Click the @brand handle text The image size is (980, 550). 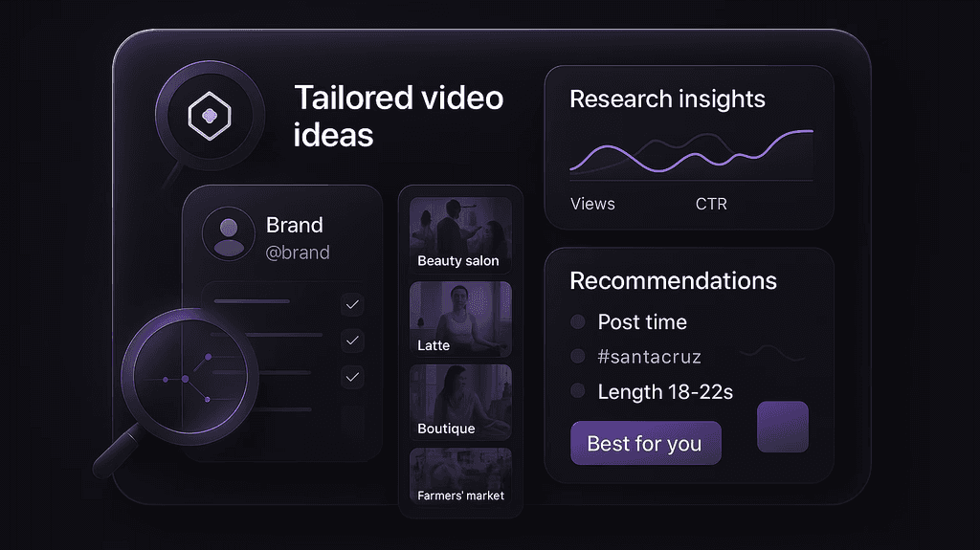click(298, 253)
